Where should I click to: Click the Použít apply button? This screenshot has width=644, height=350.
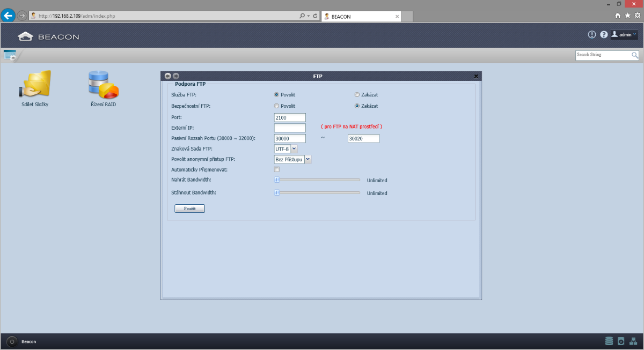(x=189, y=208)
